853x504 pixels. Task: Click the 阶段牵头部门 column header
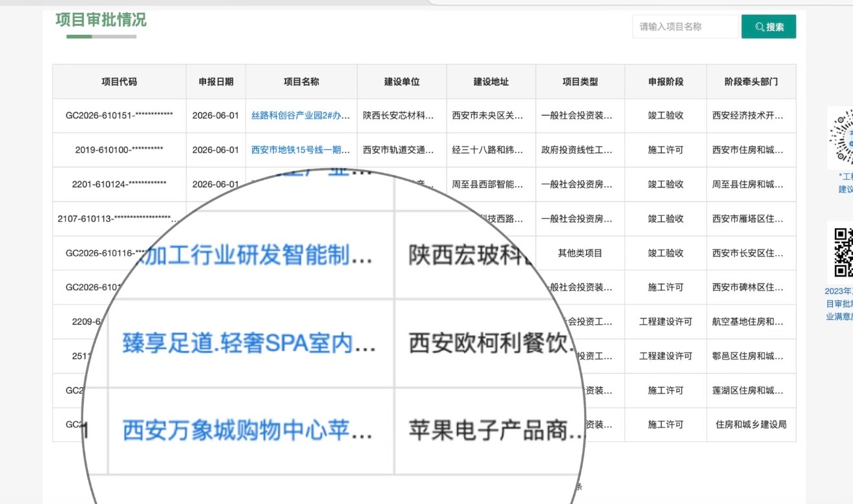click(x=752, y=82)
